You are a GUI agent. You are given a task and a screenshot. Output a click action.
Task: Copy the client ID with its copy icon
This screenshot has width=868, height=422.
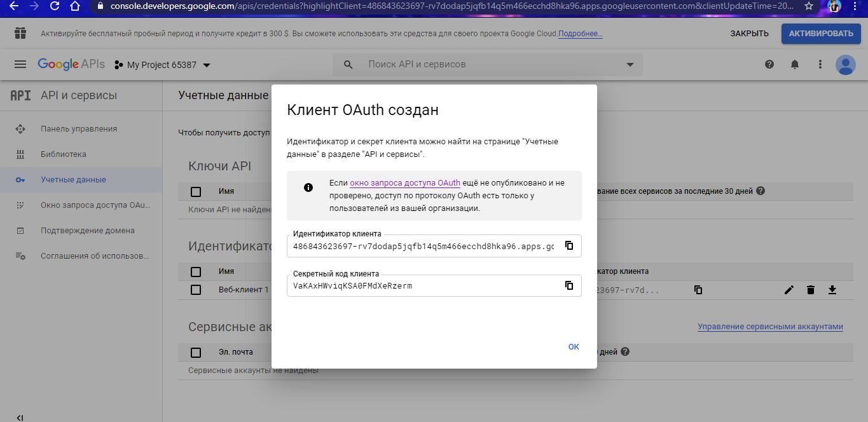569,246
